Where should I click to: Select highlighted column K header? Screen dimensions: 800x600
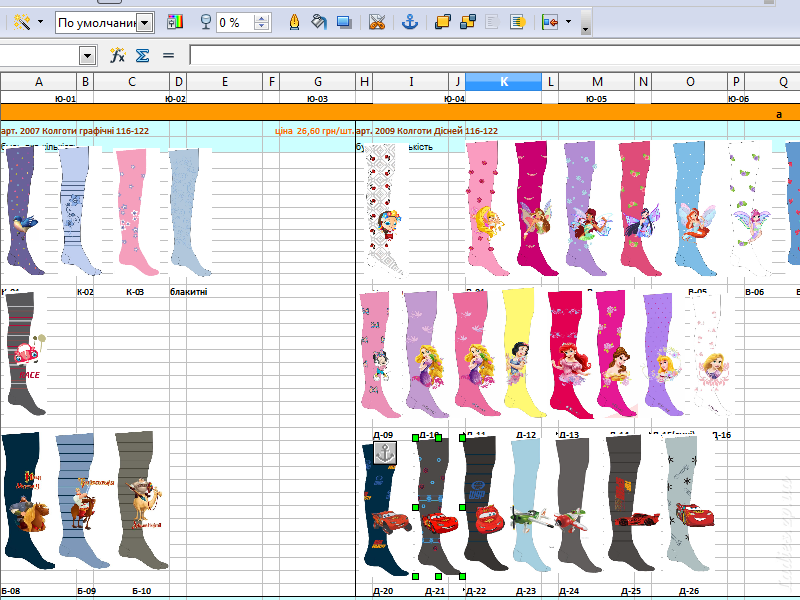point(504,82)
